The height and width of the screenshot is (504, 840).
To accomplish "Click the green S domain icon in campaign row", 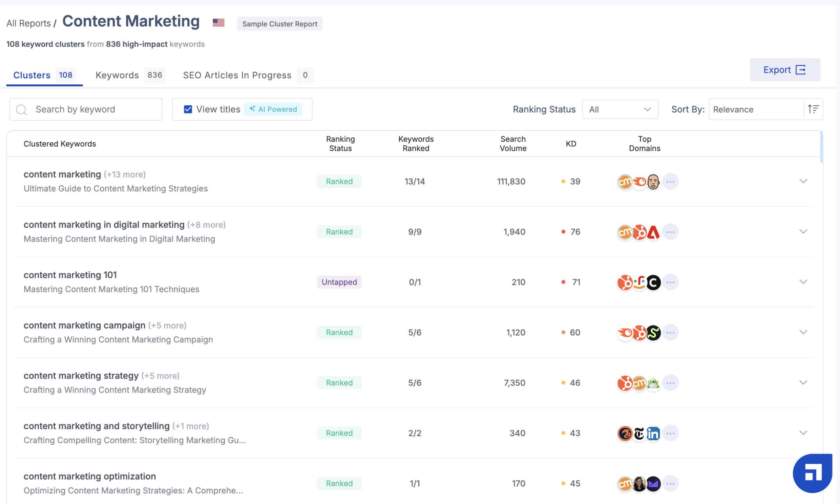I will tap(653, 332).
